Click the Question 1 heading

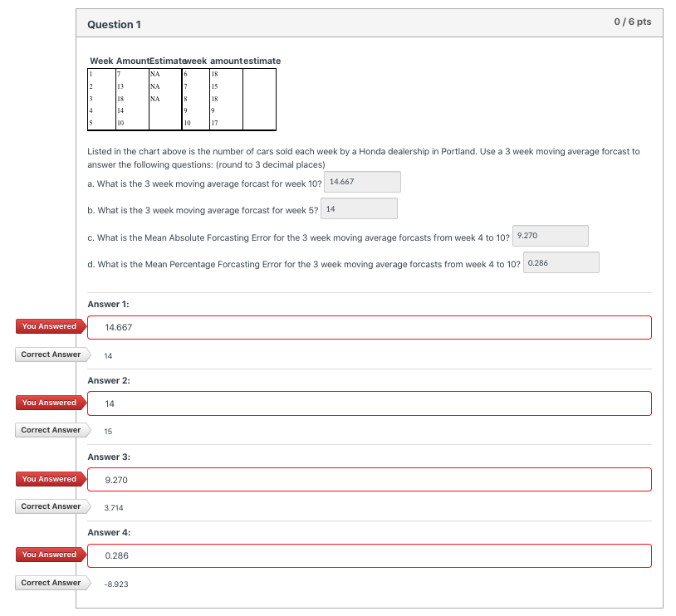[115, 25]
